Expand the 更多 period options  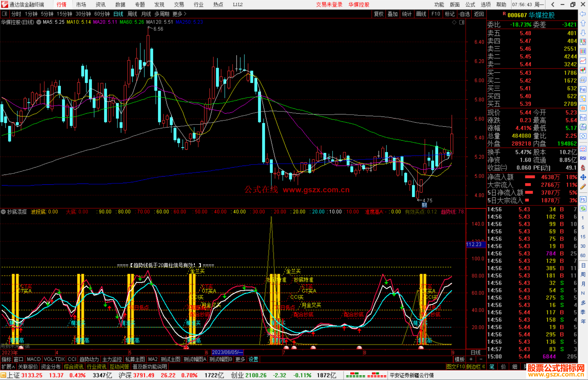(x=179, y=14)
